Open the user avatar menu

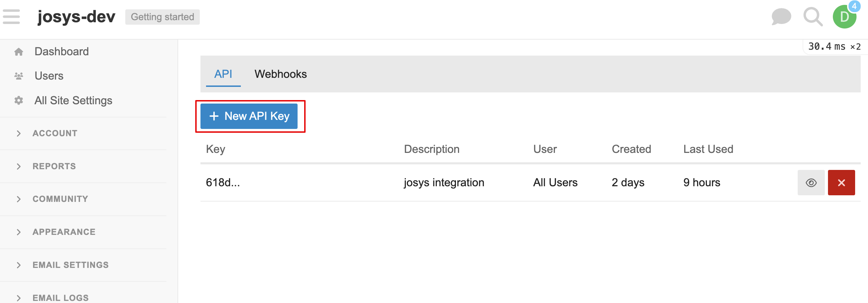tap(844, 17)
